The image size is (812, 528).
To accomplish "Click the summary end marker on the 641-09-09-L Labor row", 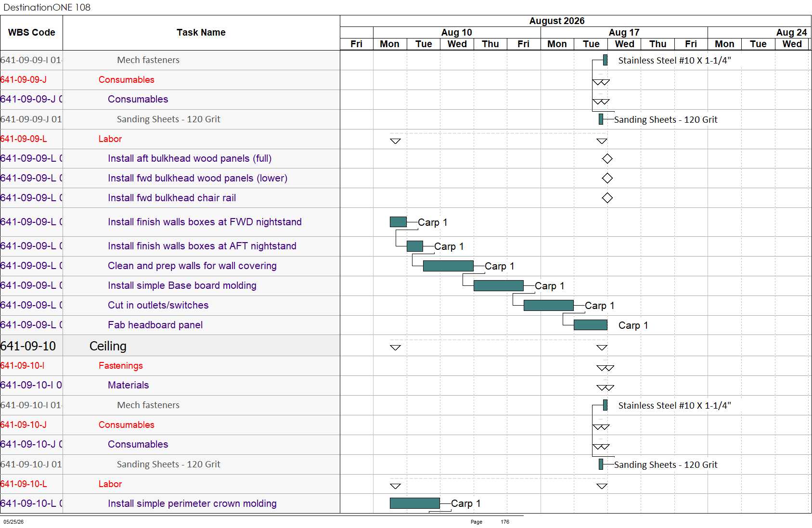I will 602,141.
